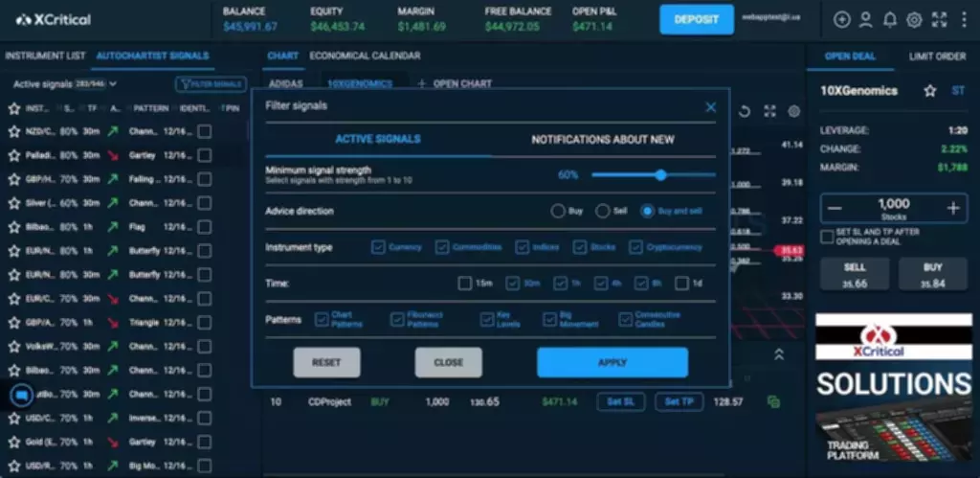Click the Reset button
Viewport: 980px width, 478px height.
(327, 363)
